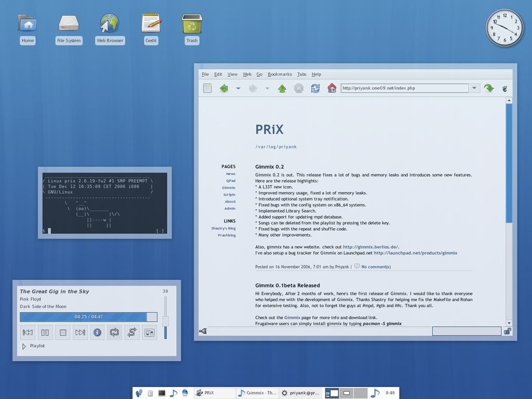Click the green Go arrow beside the address bar

tap(489, 88)
